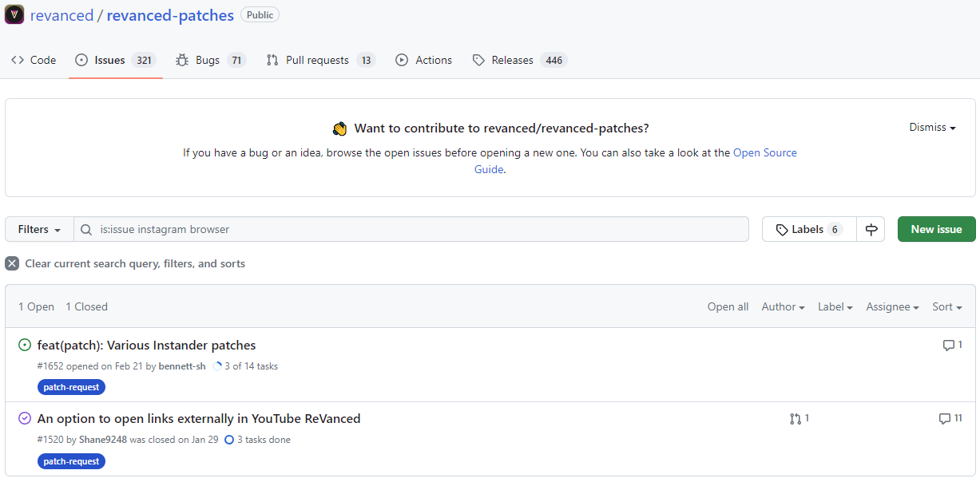This screenshot has width=980, height=482.
Task: Open author bennett-sh profile link
Action: coord(182,366)
